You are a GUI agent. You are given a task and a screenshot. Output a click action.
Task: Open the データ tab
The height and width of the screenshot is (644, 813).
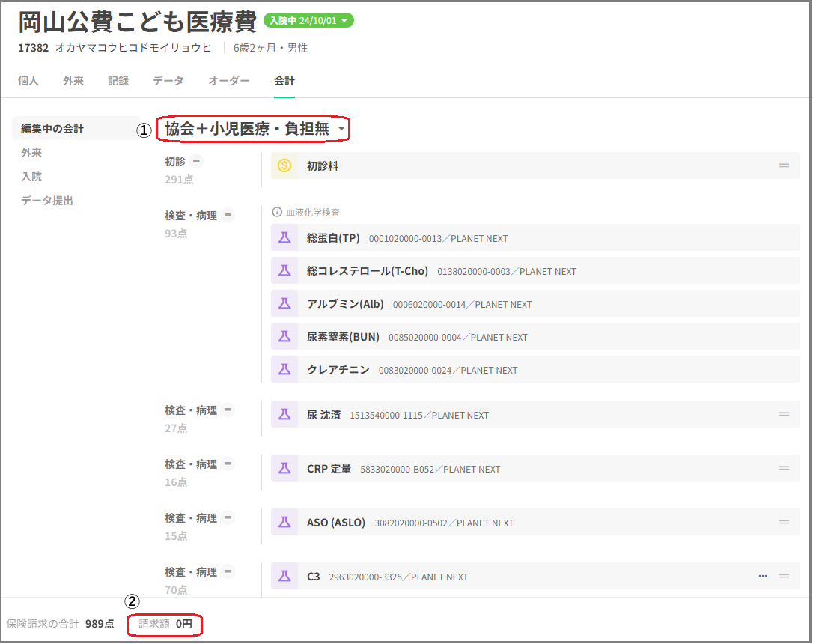pos(168,81)
